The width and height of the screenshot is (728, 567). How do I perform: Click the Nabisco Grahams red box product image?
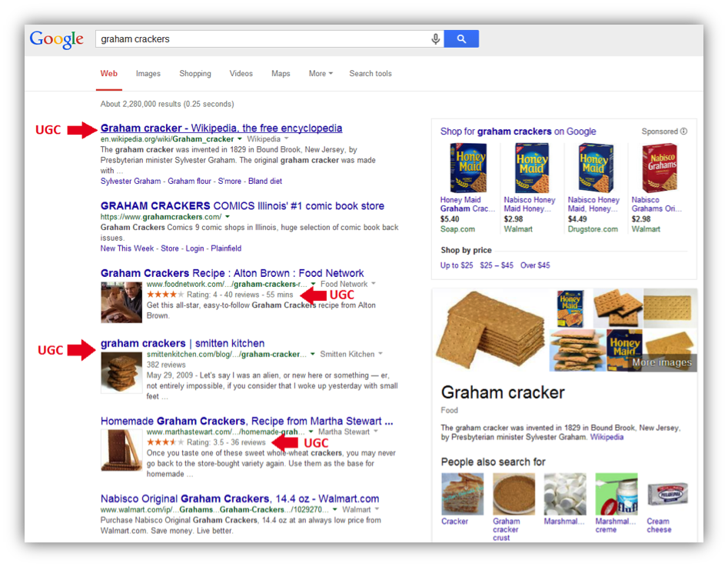click(x=660, y=168)
